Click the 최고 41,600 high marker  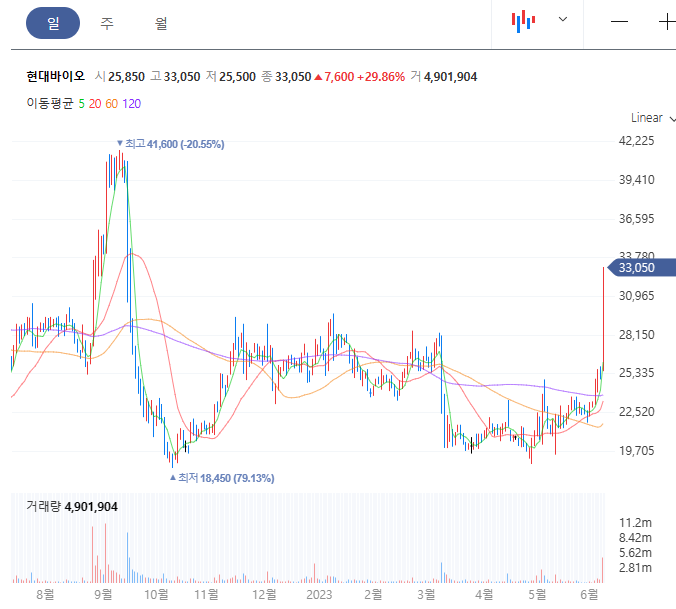coord(171,144)
